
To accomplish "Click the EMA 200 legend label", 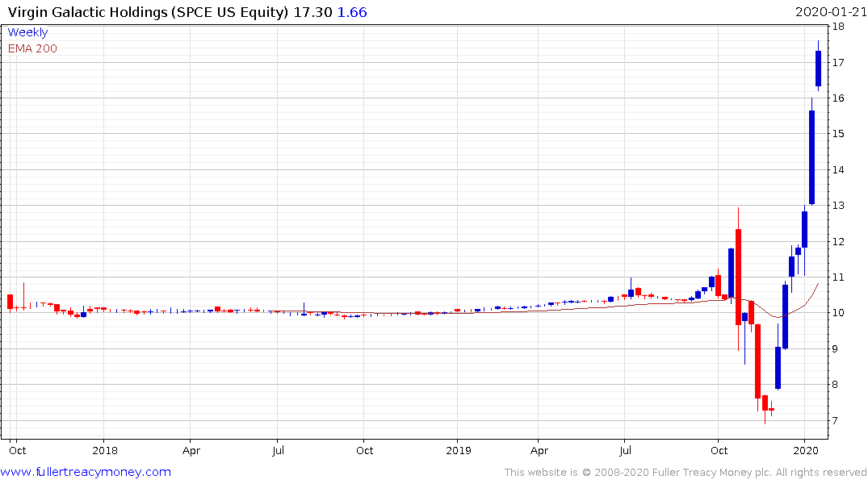I will (32, 48).
